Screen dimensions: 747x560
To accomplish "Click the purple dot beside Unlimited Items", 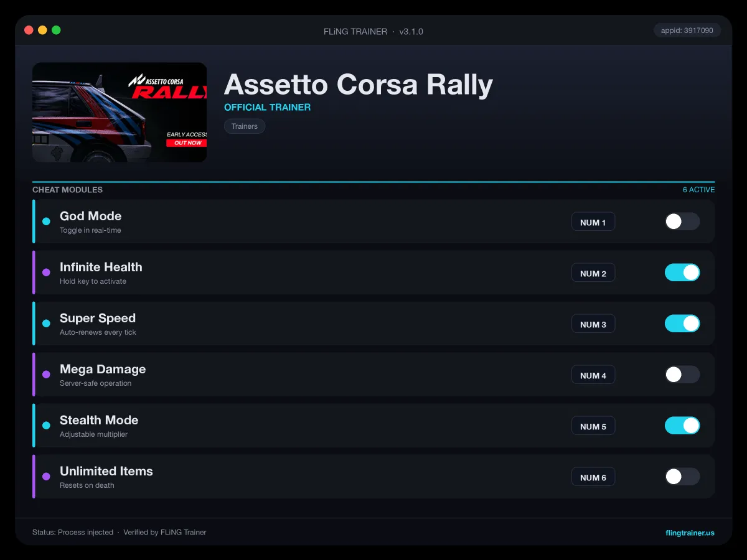I will coord(46,477).
